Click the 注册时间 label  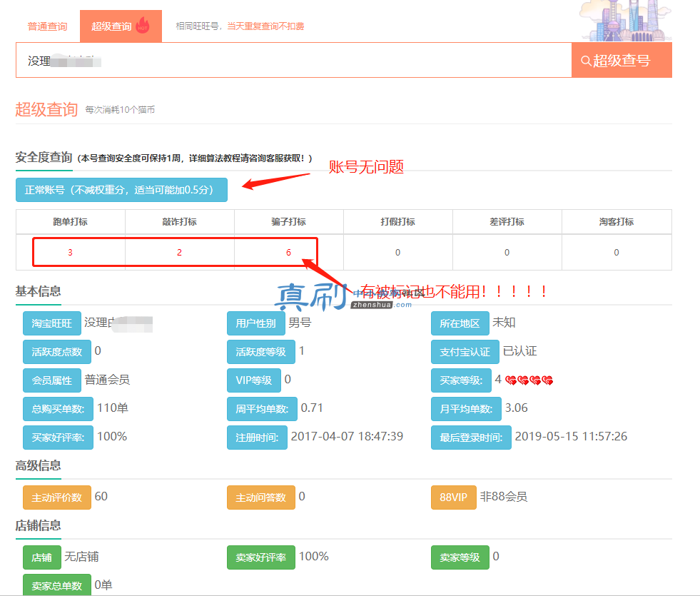(x=257, y=438)
